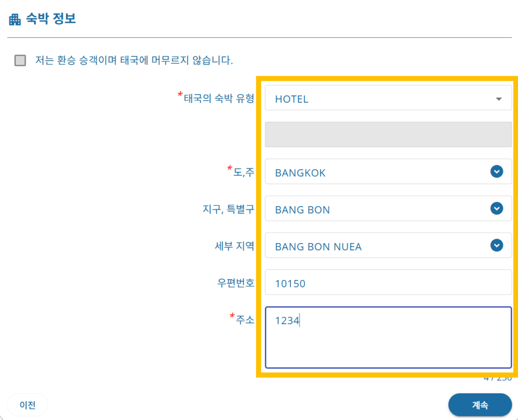Click the grayed-out field below HOTEL
Image resolution: width=518 pixels, height=420 pixels.
pyautogui.click(x=388, y=135)
